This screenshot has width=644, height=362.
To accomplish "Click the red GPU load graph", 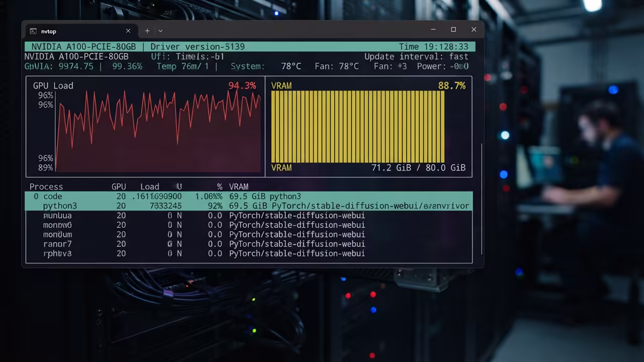I will click(x=158, y=131).
